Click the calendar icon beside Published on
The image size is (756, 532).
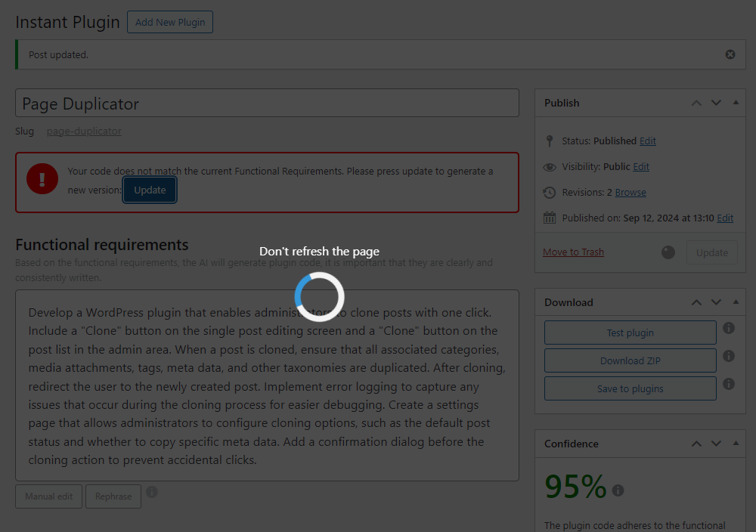point(550,218)
